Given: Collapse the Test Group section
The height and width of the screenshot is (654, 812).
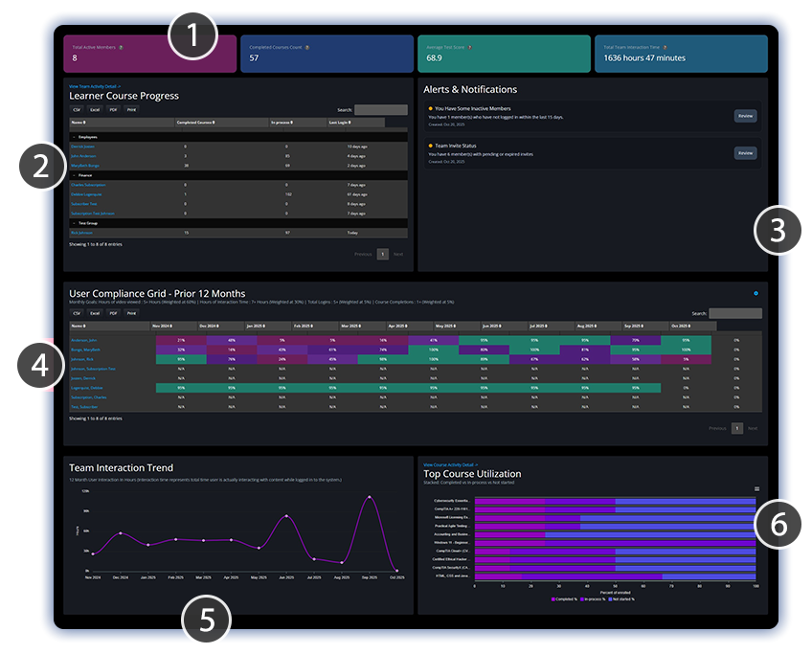Looking at the screenshot, I should point(74,222).
